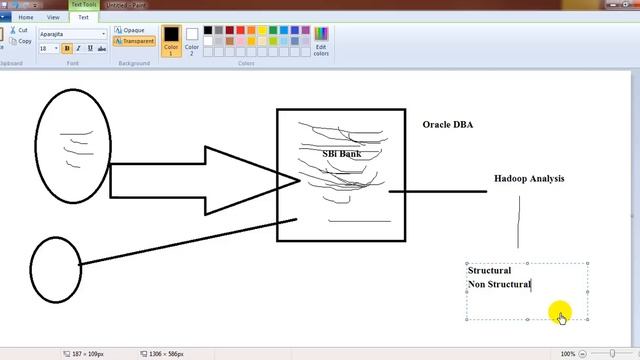This screenshot has width=640, height=360.
Task: Pick the purple color swatch
Action: coord(305,30)
